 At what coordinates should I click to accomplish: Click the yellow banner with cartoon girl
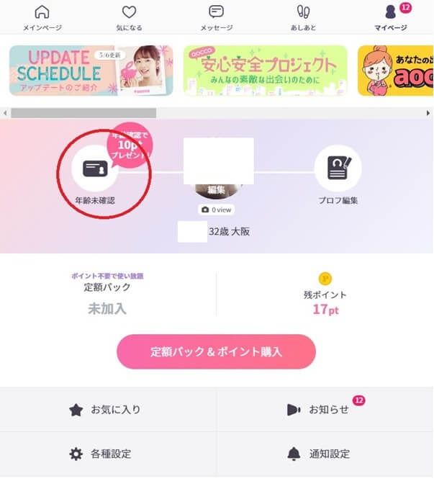(x=395, y=71)
